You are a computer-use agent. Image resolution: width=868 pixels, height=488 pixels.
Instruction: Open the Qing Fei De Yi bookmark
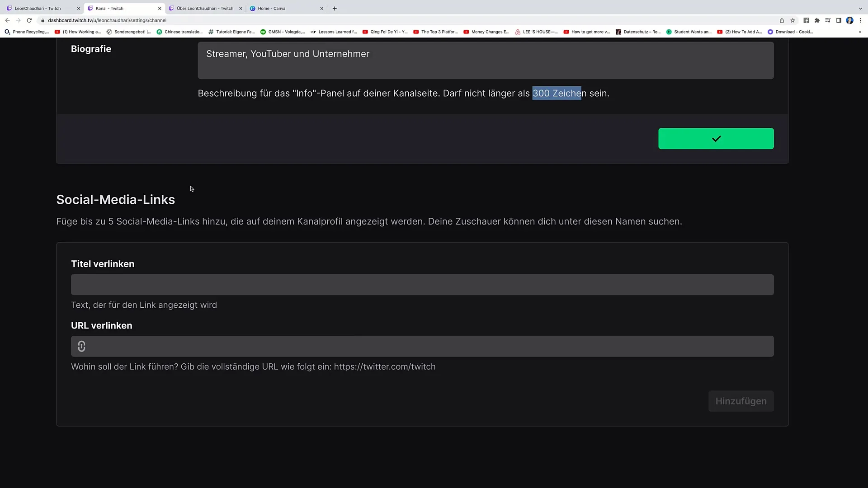coord(385,32)
